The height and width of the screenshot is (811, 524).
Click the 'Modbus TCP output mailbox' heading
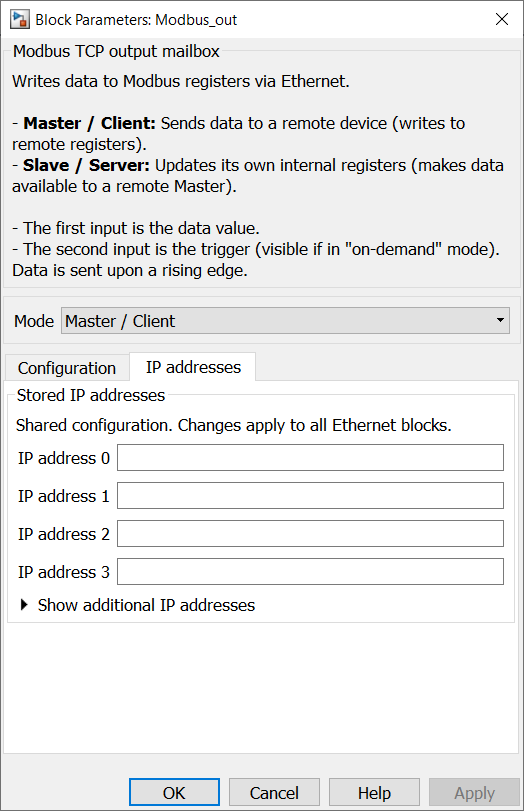pos(116,51)
